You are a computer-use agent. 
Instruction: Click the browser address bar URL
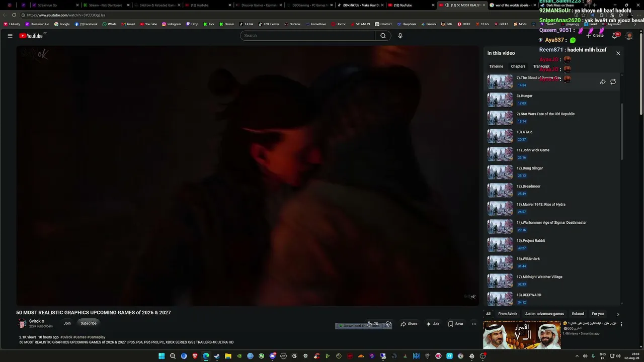pos(66,15)
